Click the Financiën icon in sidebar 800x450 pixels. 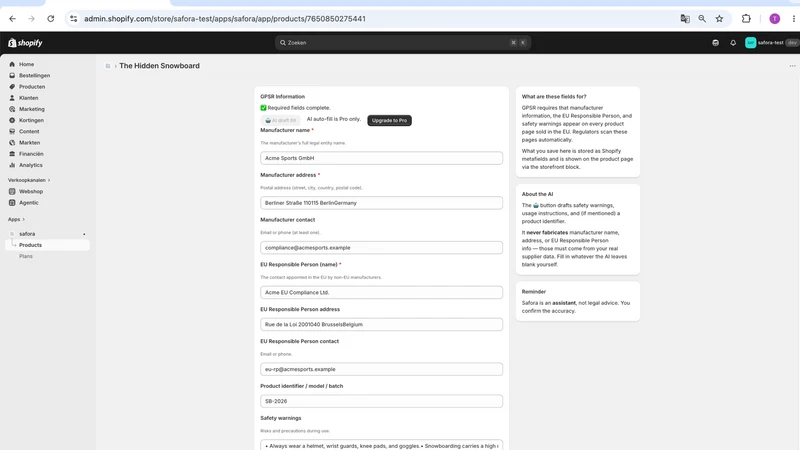point(12,154)
